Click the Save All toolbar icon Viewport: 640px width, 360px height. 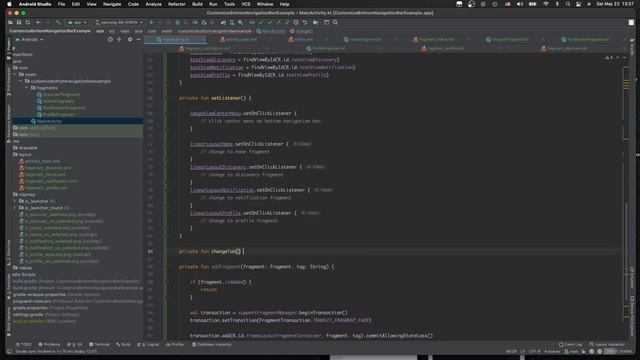[x=19, y=22]
